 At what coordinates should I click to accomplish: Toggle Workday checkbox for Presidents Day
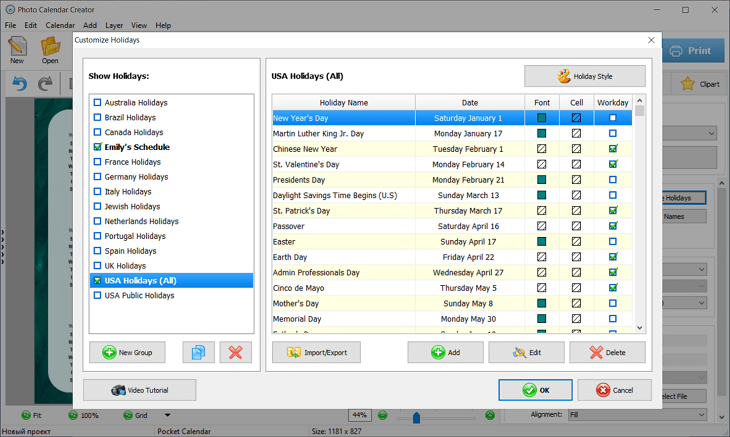point(613,180)
